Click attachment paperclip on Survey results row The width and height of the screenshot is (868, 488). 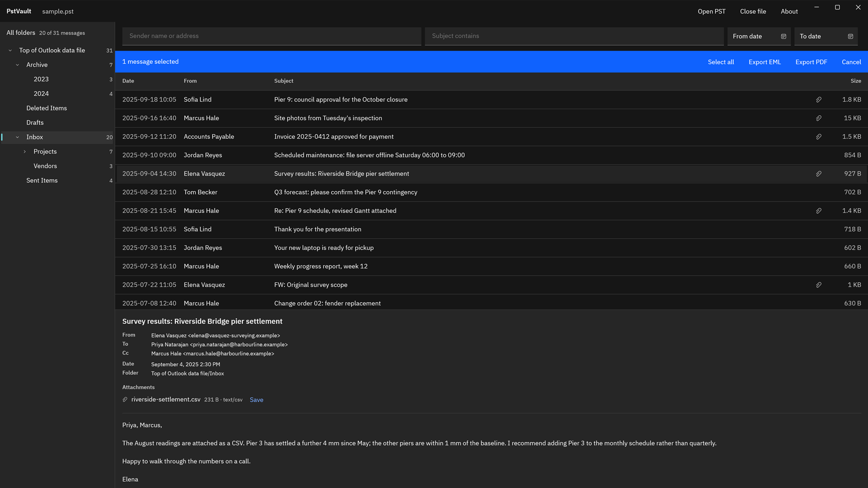click(x=819, y=174)
